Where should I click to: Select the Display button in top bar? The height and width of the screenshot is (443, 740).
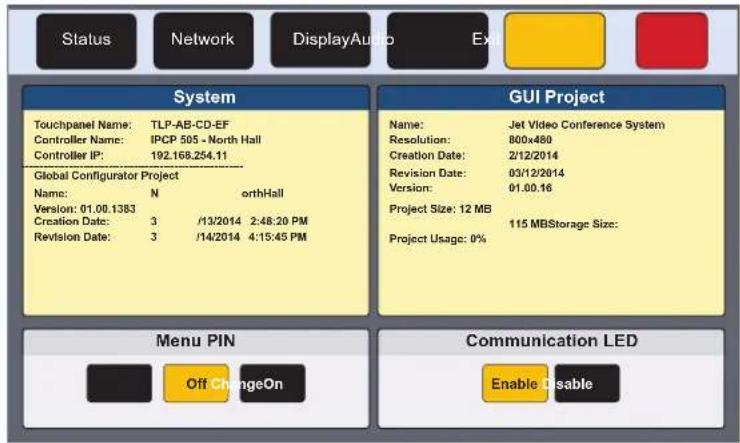[x=320, y=40]
